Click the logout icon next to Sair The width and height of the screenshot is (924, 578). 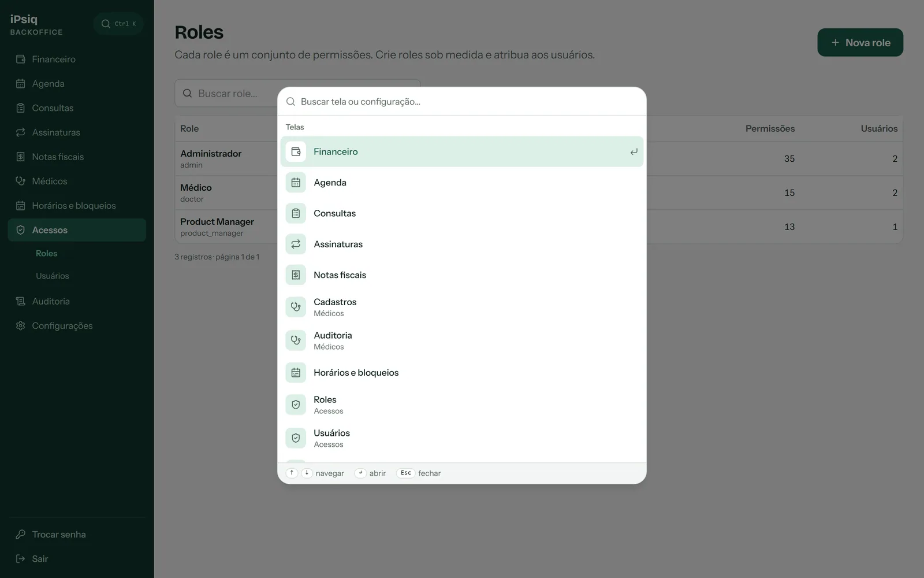point(21,558)
